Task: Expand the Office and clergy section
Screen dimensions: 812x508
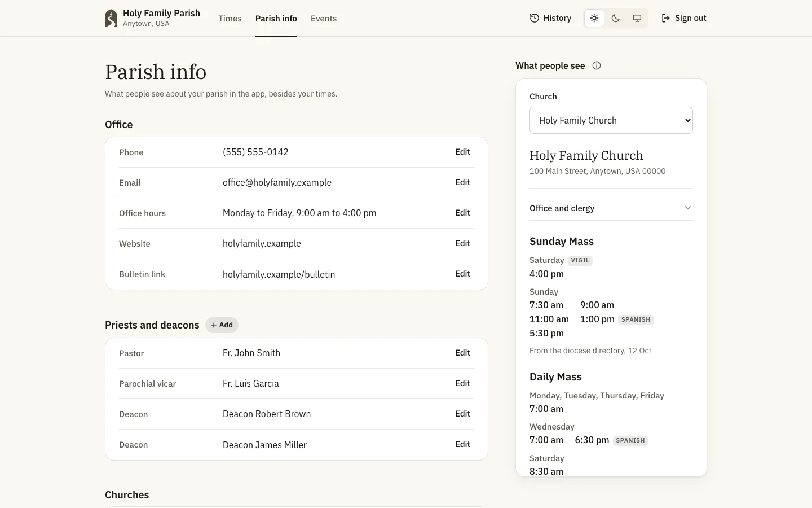Action: (611, 208)
